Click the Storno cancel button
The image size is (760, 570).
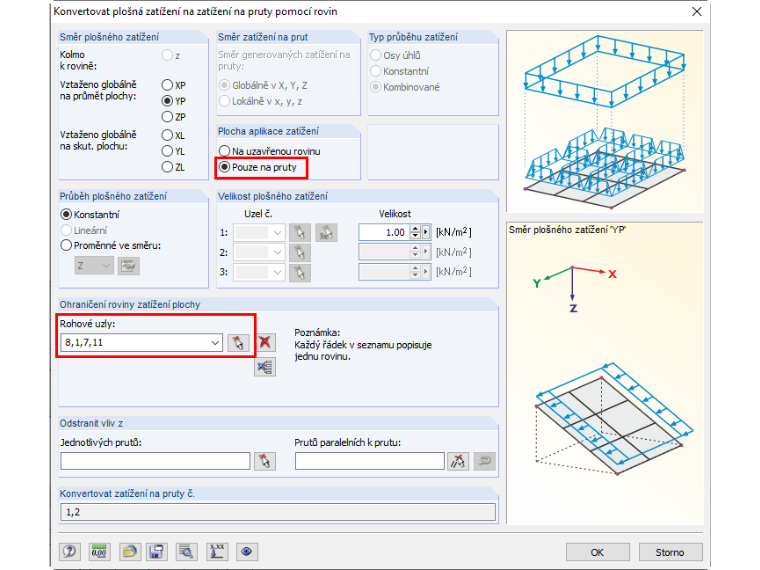coord(670,552)
